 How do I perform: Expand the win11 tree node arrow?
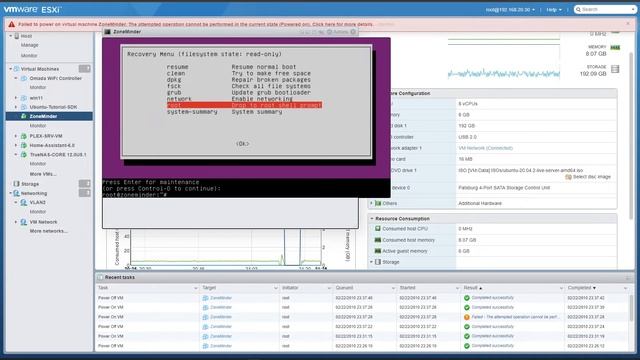(16, 98)
